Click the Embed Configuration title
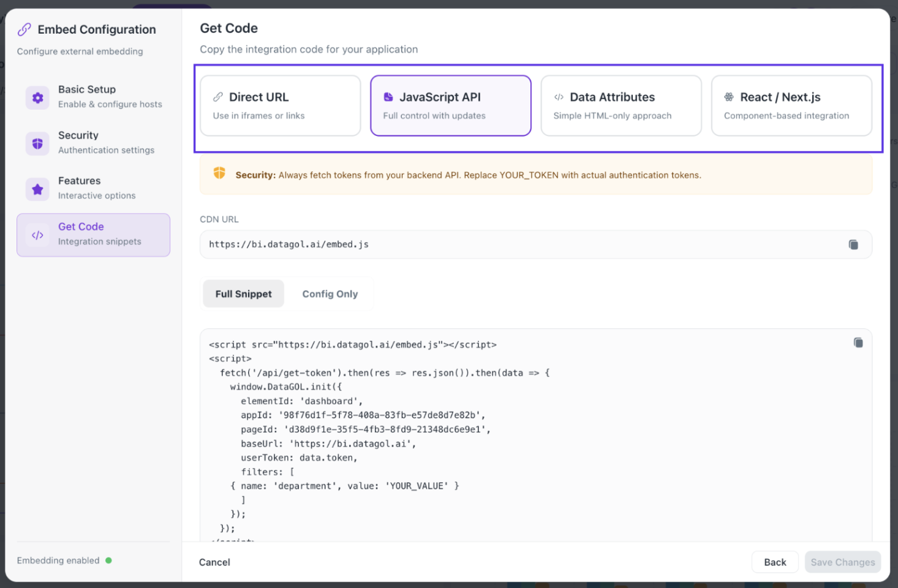Viewport: 898px width, 588px height. pos(97,29)
